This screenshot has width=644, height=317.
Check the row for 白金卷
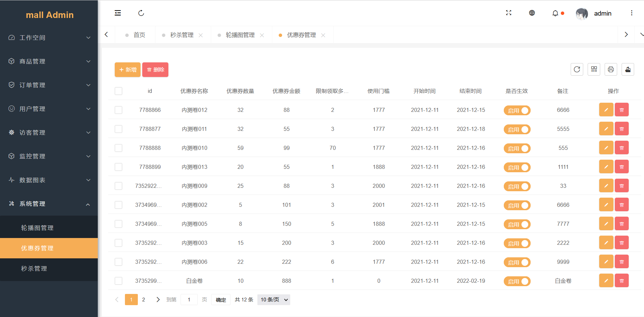pyautogui.click(x=118, y=281)
